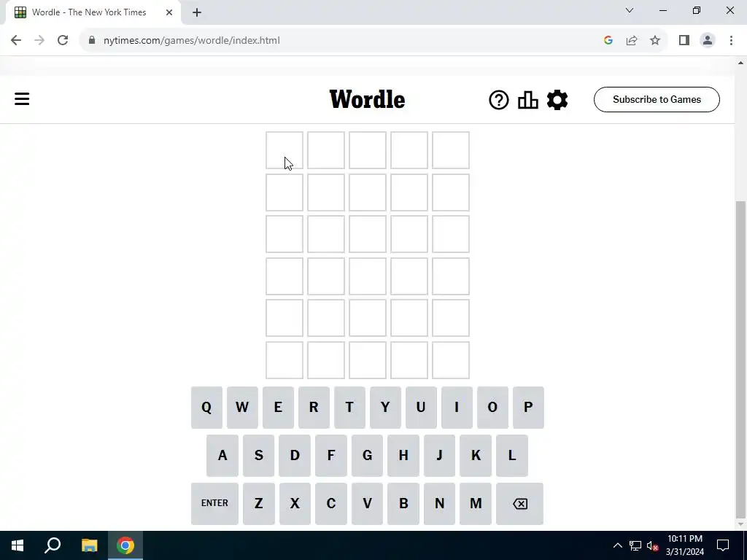
Task: Tap the S key on the on-screen keyboard
Action: tap(258, 455)
